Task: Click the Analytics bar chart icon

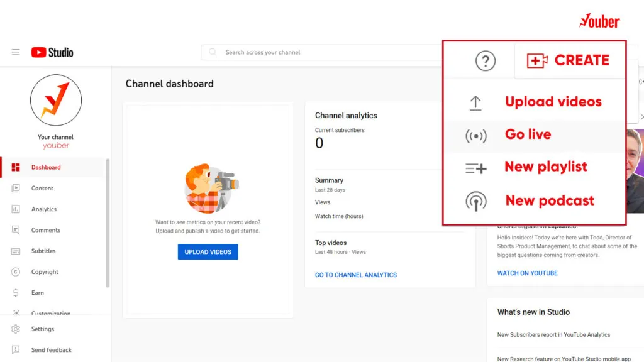Action: [x=16, y=209]
